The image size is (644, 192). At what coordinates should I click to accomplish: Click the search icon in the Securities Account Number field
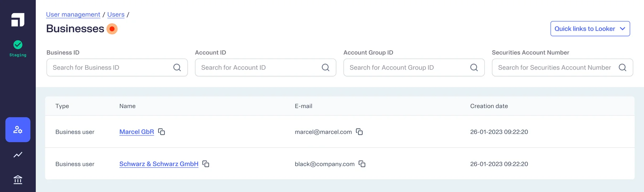pyautogui.click(x=623, y=67)
